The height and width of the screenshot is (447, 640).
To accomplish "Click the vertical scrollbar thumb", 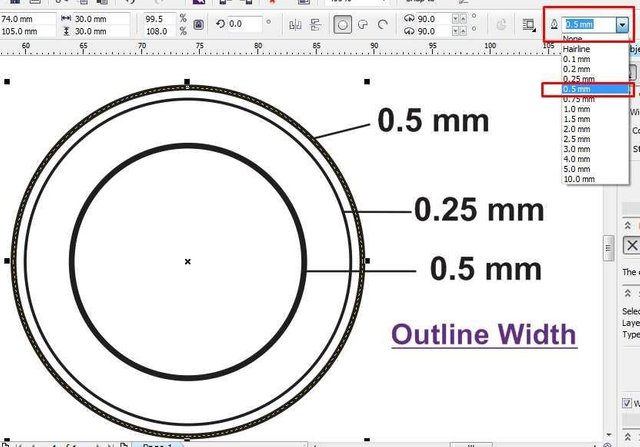I will [608, 248].
